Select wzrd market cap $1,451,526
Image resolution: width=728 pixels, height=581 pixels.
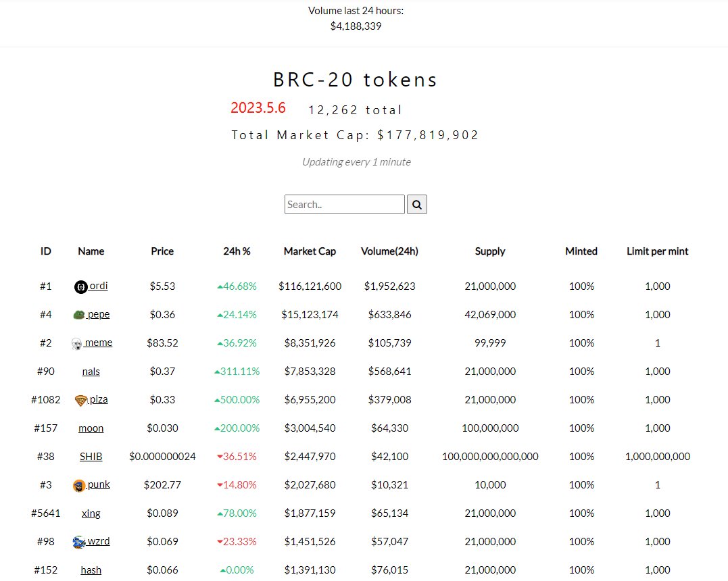pyautogui.click(x=310, y=541)
